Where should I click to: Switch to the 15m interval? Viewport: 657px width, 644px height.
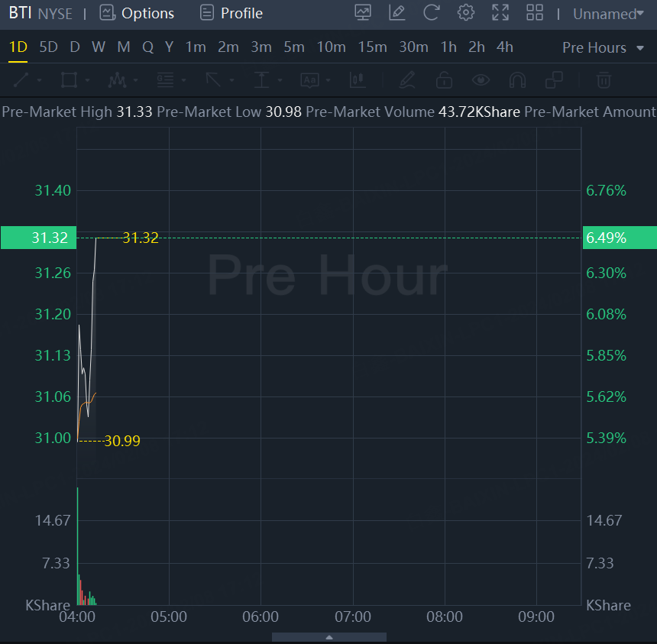[x=372, y=47]
